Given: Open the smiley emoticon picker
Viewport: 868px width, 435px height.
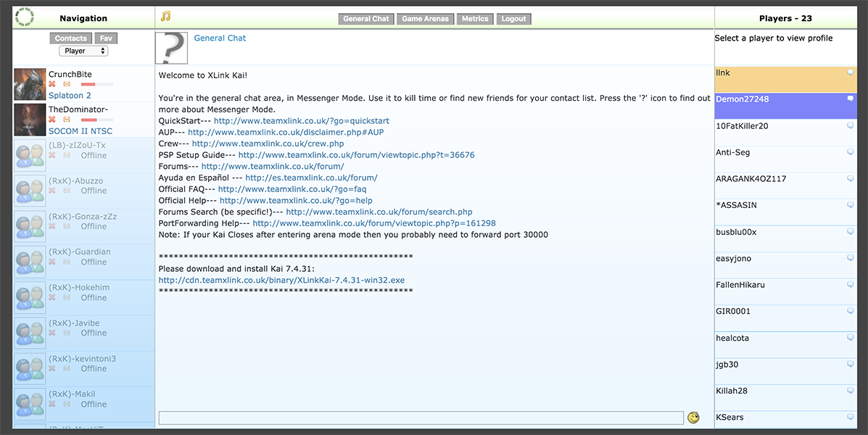Looking at the screenshot, I should (x=693, y=418).
